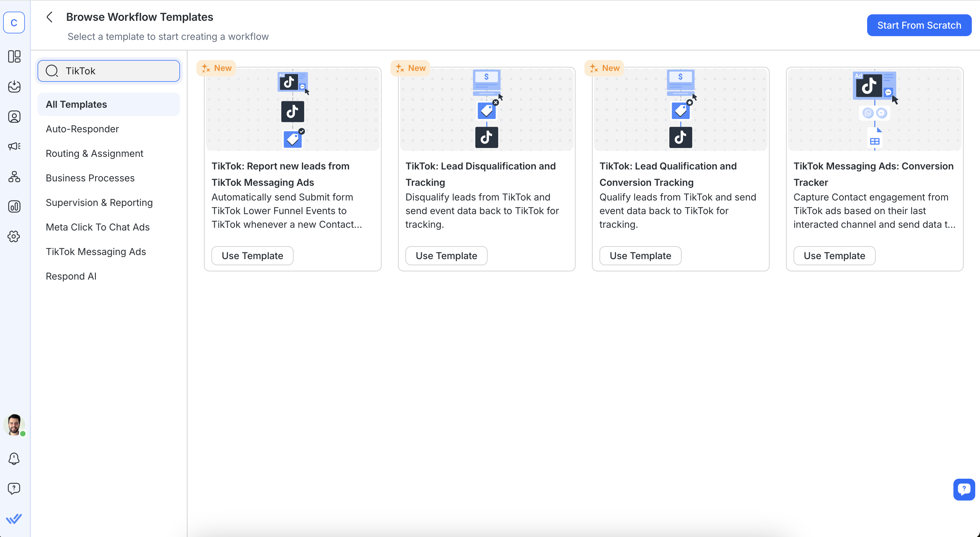
Task: Open the TikTok Messaging Ads category
Action: pos(95,251)
